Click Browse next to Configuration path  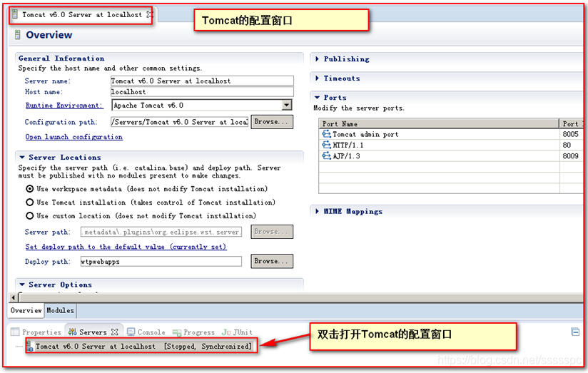pos(272,122)
